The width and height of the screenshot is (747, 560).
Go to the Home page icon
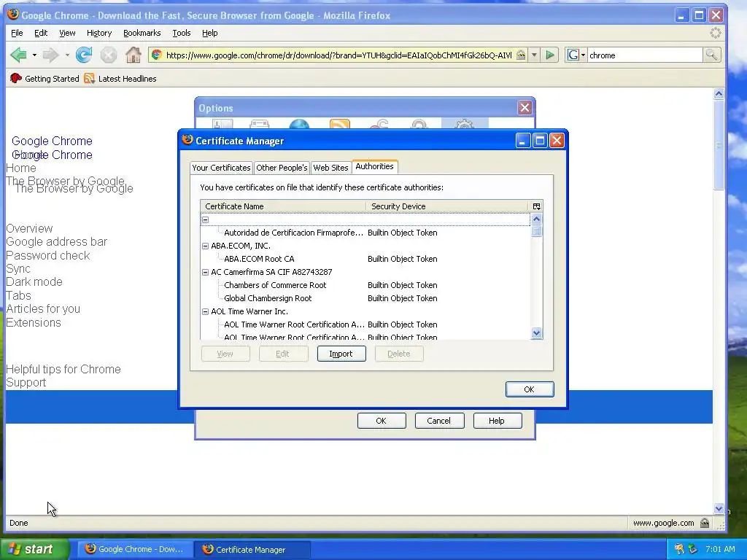133,55
